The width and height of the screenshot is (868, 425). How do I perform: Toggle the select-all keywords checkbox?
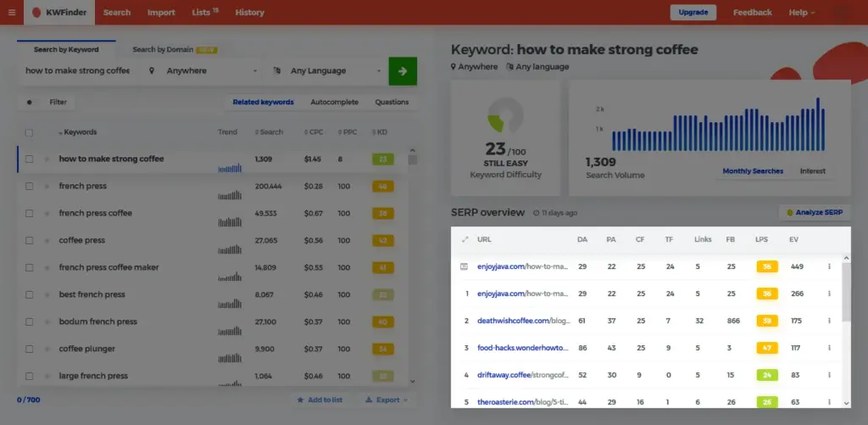[29, 132]
